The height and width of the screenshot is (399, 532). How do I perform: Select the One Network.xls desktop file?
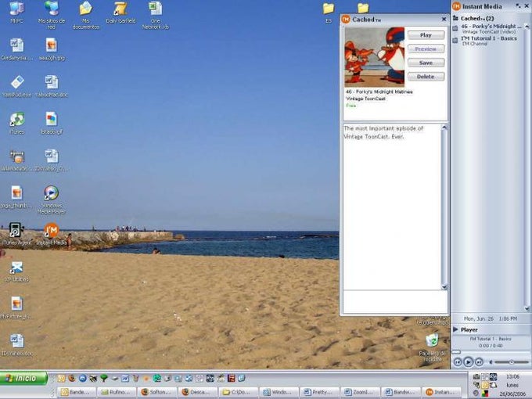pos(156,16)
